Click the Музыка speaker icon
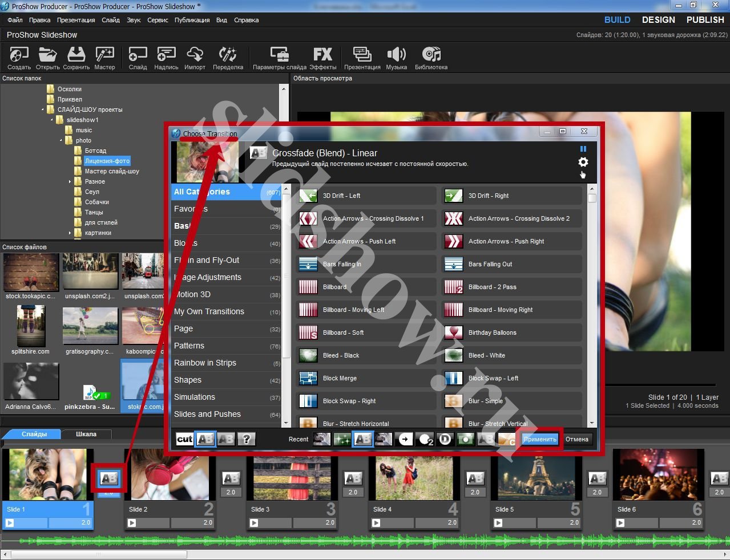This screenshot has height=560, width=730. tap(396, 58)
